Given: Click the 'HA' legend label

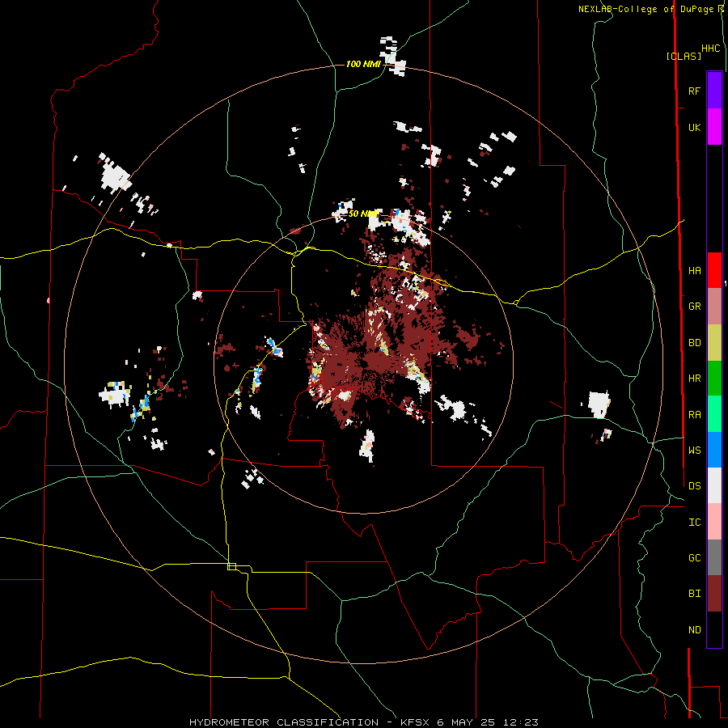Looking at the screenshot, I should [x=694, y=270].
